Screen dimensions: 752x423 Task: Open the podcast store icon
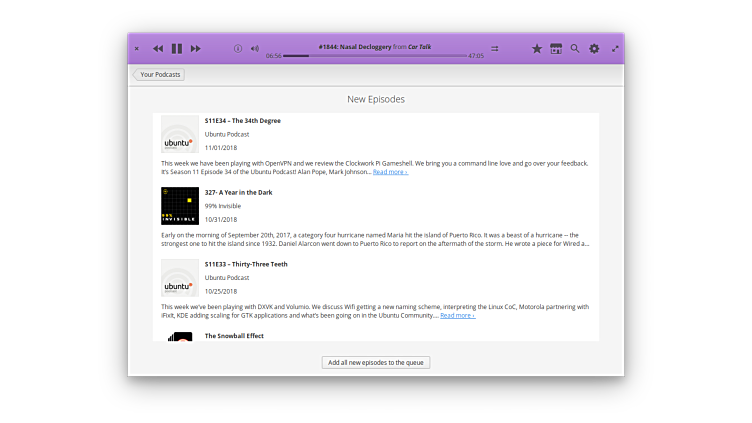(556, 48)
